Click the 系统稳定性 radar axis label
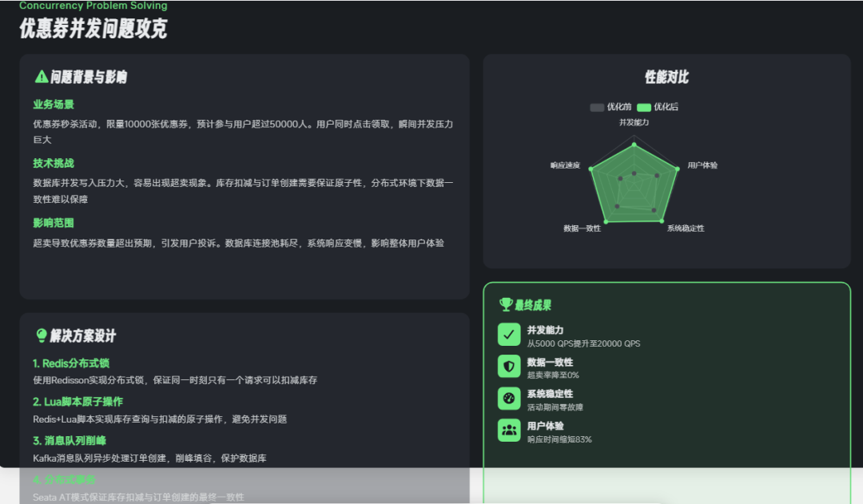The width and height of the screenshot is (863, 504). 686,228
